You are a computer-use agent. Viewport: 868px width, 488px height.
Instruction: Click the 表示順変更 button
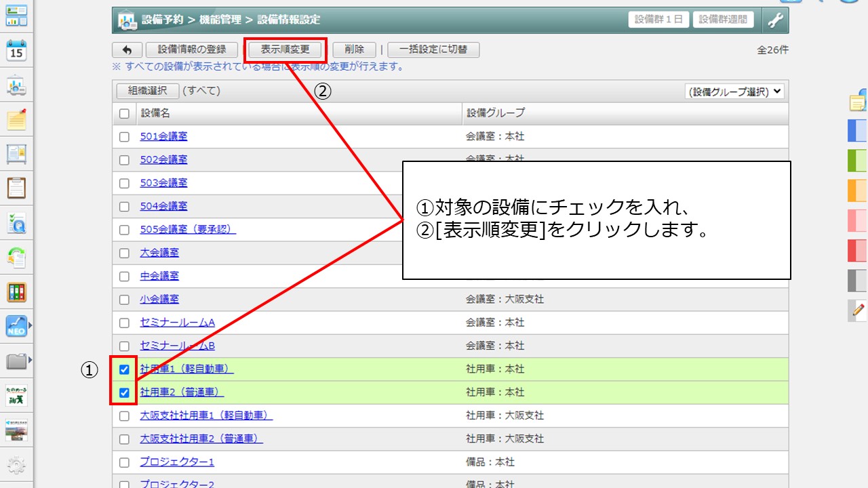pos(285,49)
